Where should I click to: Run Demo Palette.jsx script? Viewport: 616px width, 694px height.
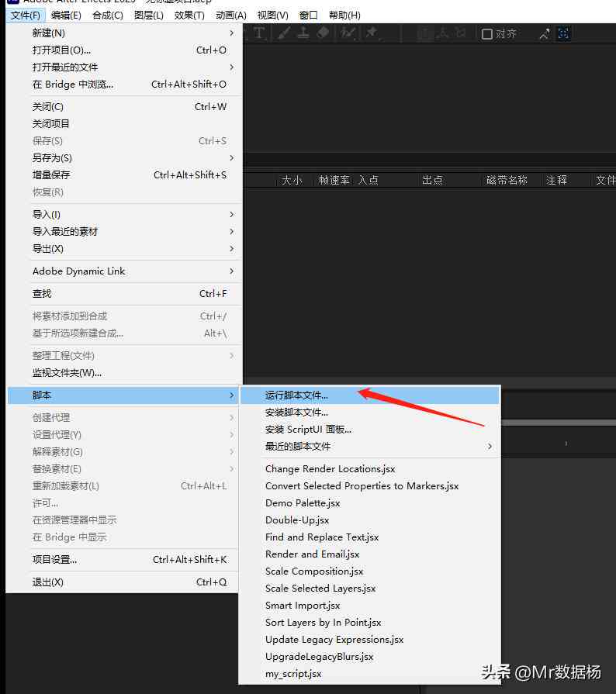pyautogui.click(x=370, y=503)
